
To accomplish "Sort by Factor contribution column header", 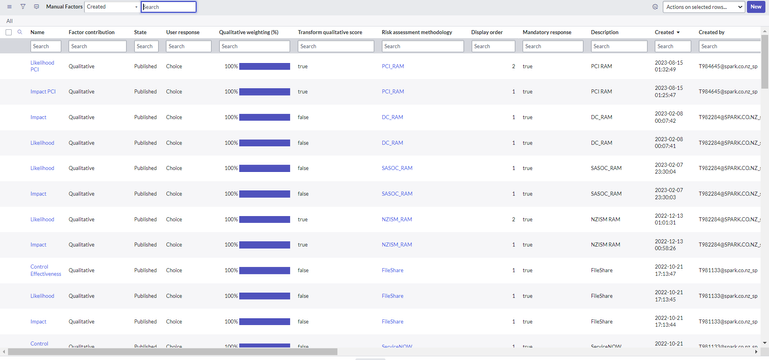I will point(92,32).
